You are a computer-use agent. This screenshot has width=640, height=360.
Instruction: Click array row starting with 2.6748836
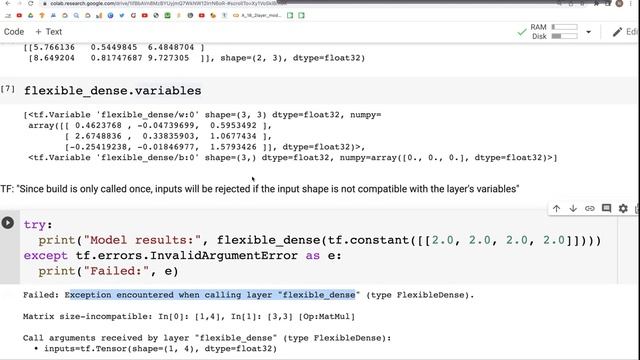point(168,136)
